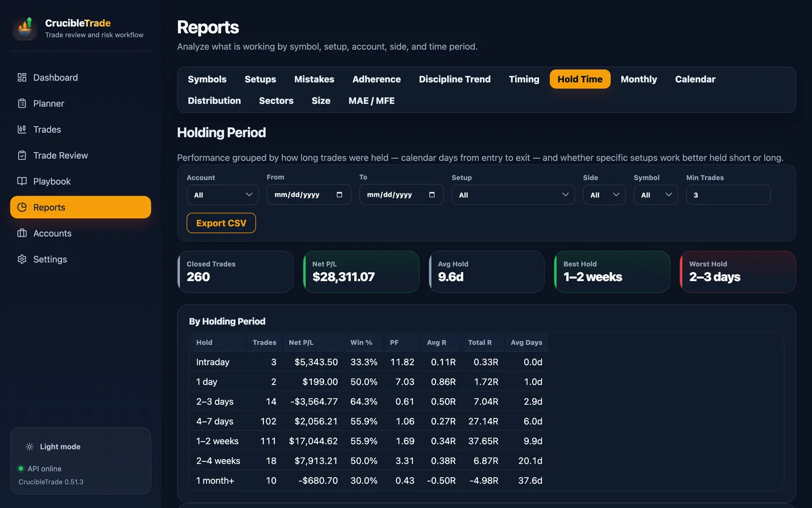Go to Dashboard in the sidebar
Image resolution: width=812 pixels, height=508 pixels.
coord(81,77)
